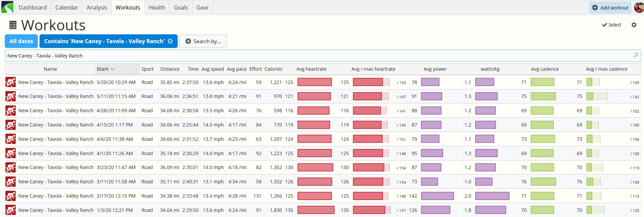Open the Health tab

click(157, 7)
